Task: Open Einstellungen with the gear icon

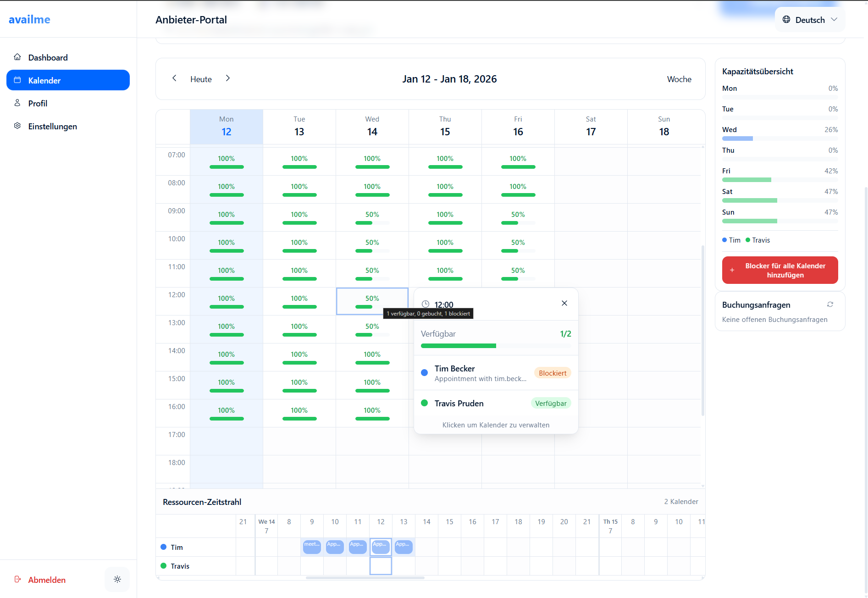Action: [17, 126]
